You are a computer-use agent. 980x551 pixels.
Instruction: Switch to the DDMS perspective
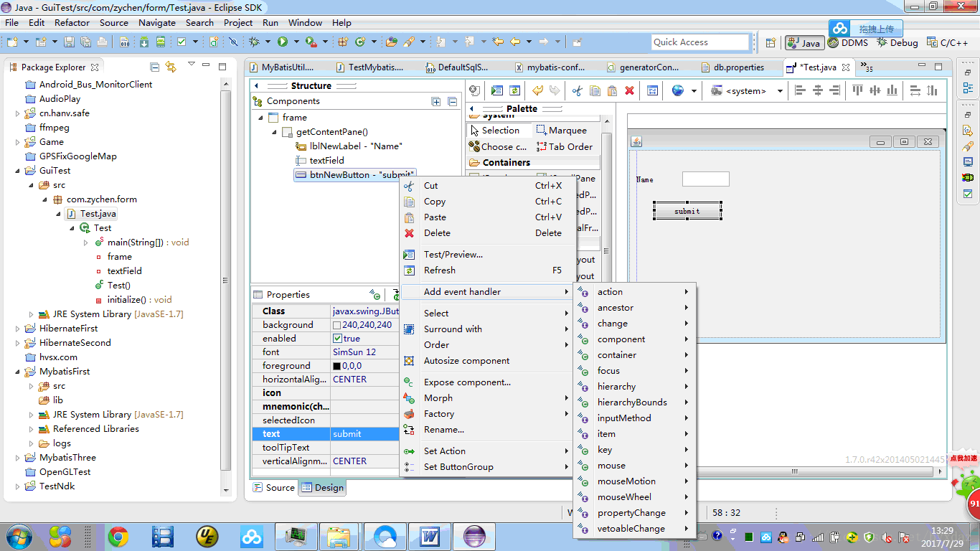(847, 43)
